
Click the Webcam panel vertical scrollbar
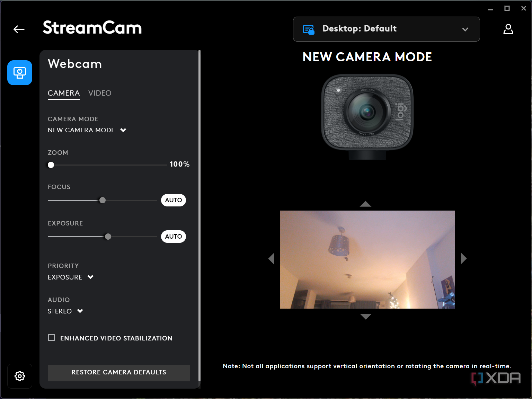tap(199, 216)
